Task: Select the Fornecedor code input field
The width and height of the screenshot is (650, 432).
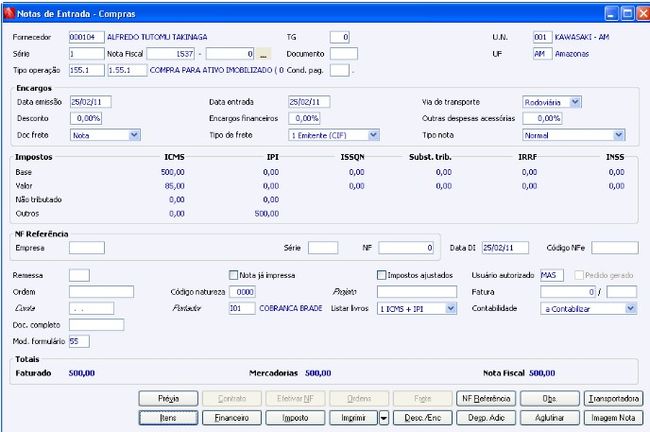Action: 86,36
